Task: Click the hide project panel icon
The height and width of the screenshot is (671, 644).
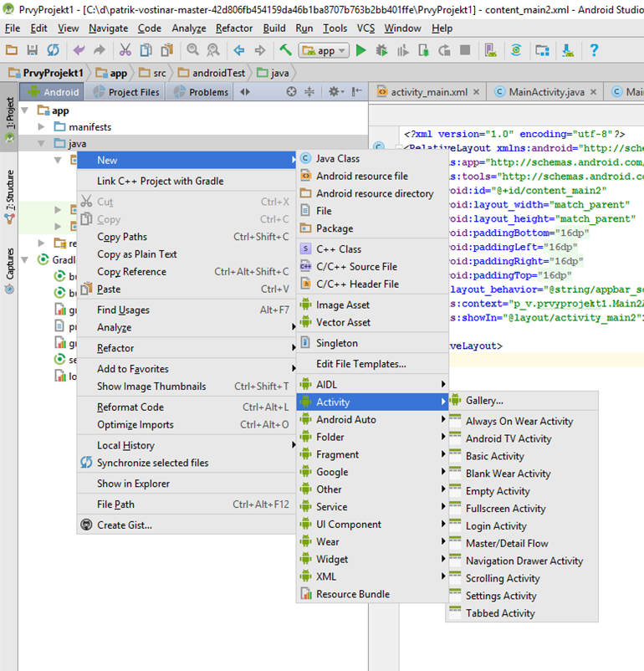Action: point(357,91)
